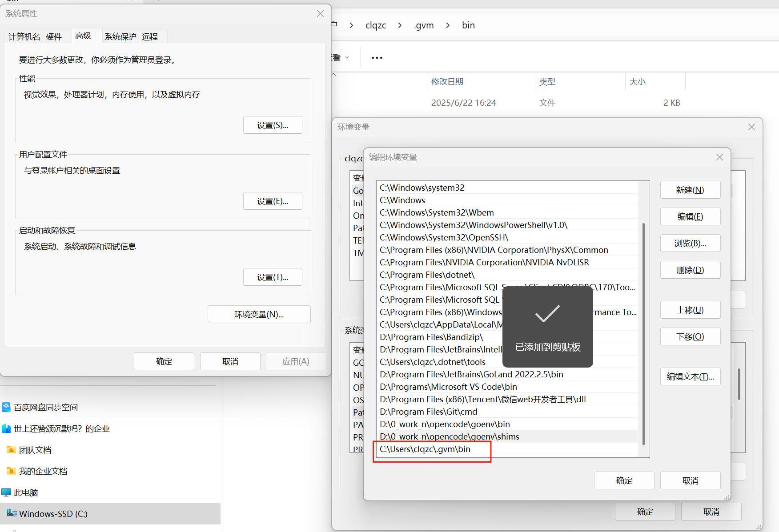Select the Microsoft VS Code\bin entry
779x532 pixels.
pos(507,387)
